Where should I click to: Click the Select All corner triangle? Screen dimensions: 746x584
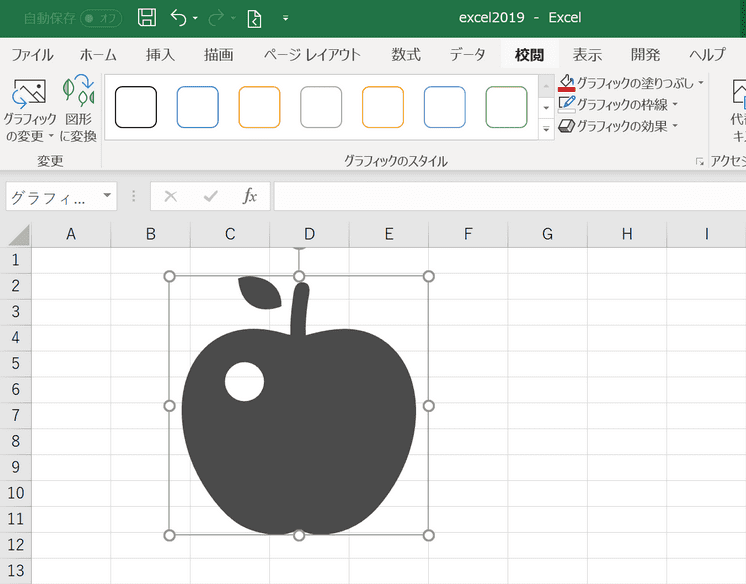pos(19,235)
